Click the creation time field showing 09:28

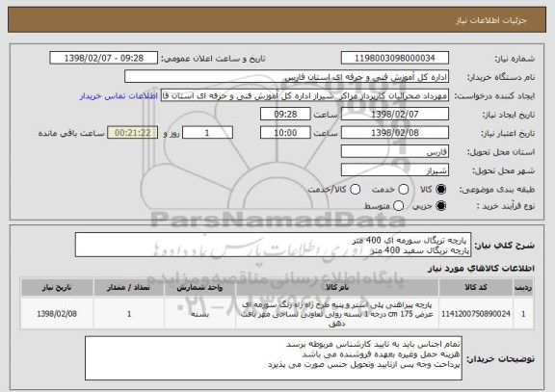pyautogui.click(x=285, y=114)
